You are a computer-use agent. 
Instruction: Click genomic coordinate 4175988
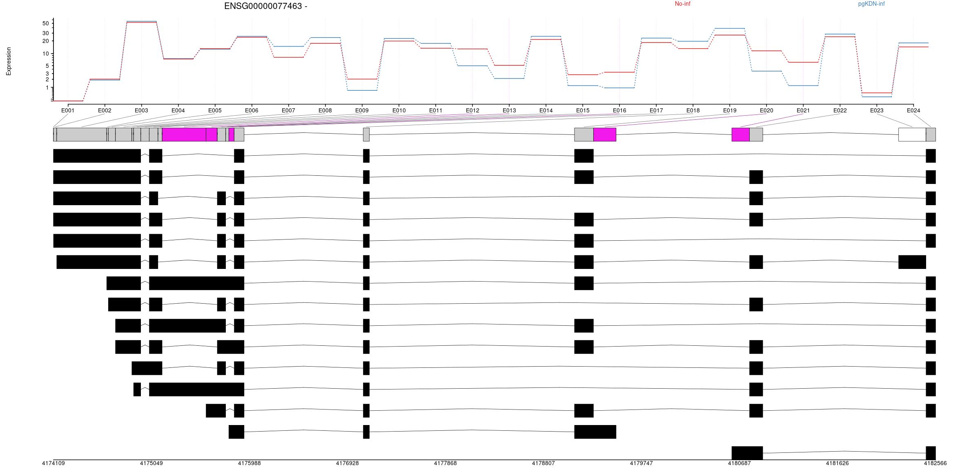(x=249, y=463)
